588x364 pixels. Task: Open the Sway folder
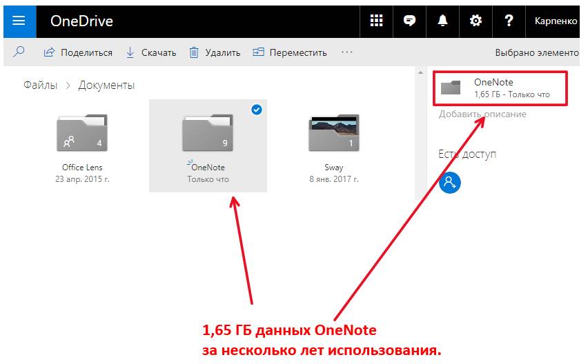334,132
